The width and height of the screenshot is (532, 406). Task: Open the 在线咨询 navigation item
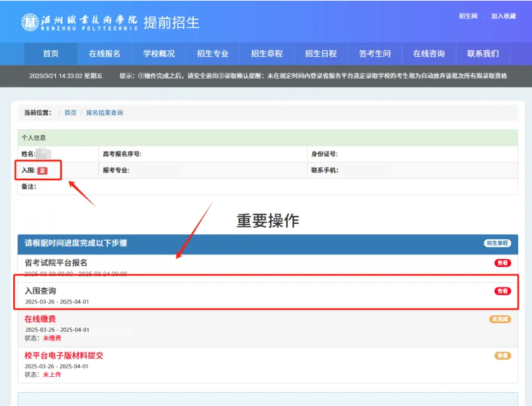(429, 54)
